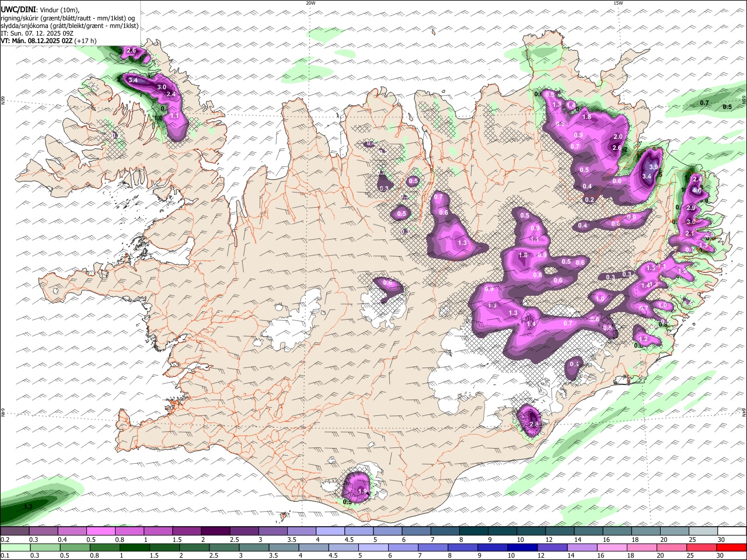Select lower legend swatch between 14 and 16
747x560 pixels.
pos(582,547)
